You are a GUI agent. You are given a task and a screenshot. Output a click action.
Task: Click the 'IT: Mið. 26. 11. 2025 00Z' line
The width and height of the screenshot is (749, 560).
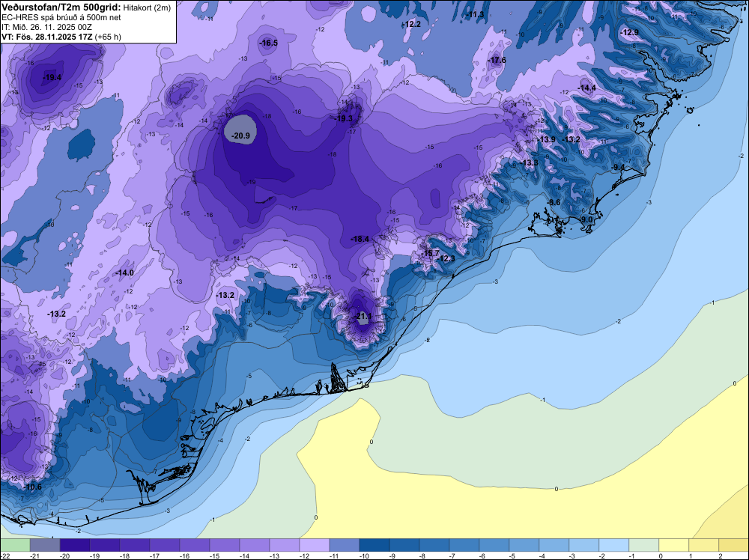point(46,27)
